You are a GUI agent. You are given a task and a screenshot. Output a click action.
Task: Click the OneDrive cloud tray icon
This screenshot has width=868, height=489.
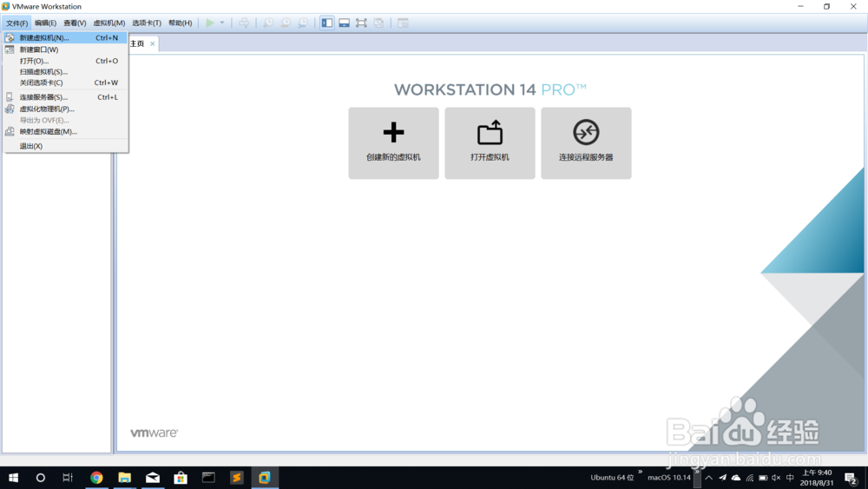coord(736,478)
